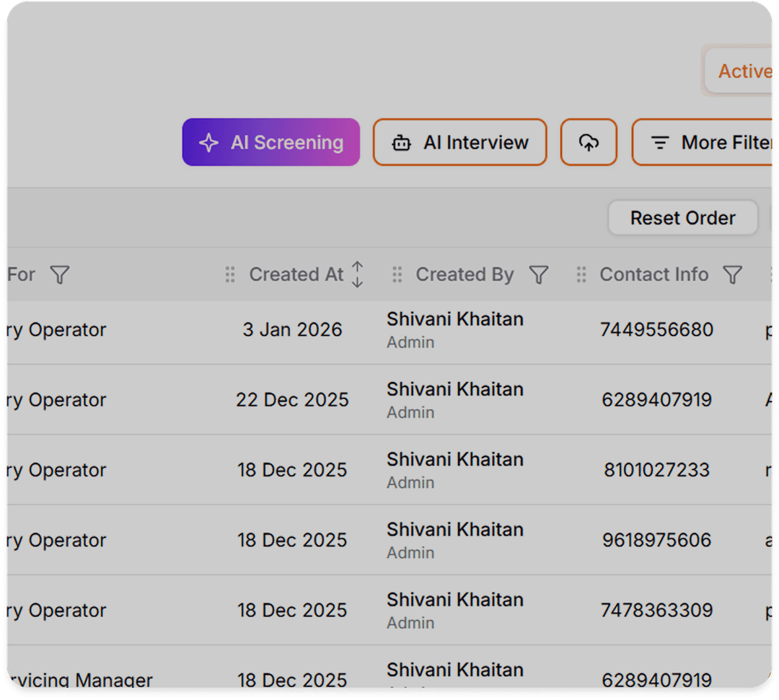Screen dimensions: 779x700
Task: Select the row created on 22 Dec 2025
Action: pyautogui.click(x=292, y=400)
